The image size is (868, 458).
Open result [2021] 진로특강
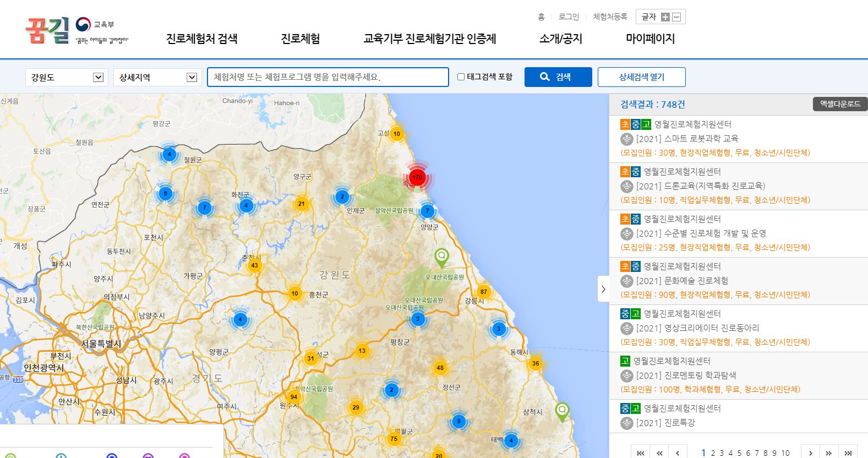665,423
